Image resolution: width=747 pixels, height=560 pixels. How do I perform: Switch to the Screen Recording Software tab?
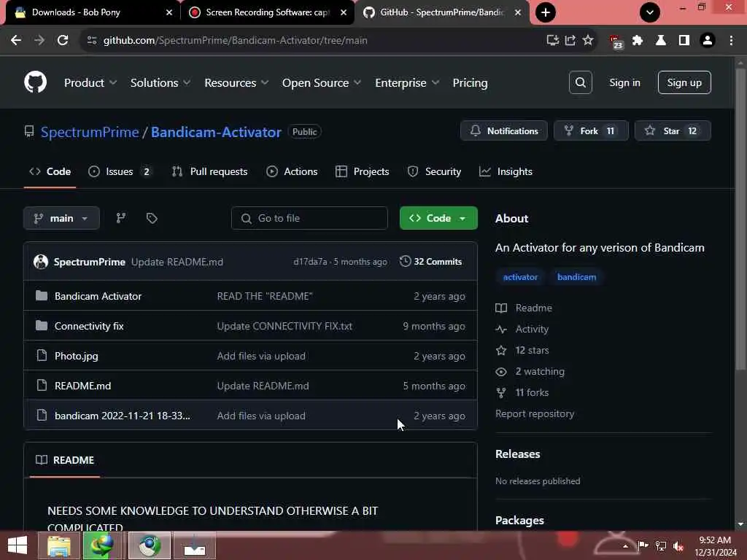pos(268,12)
